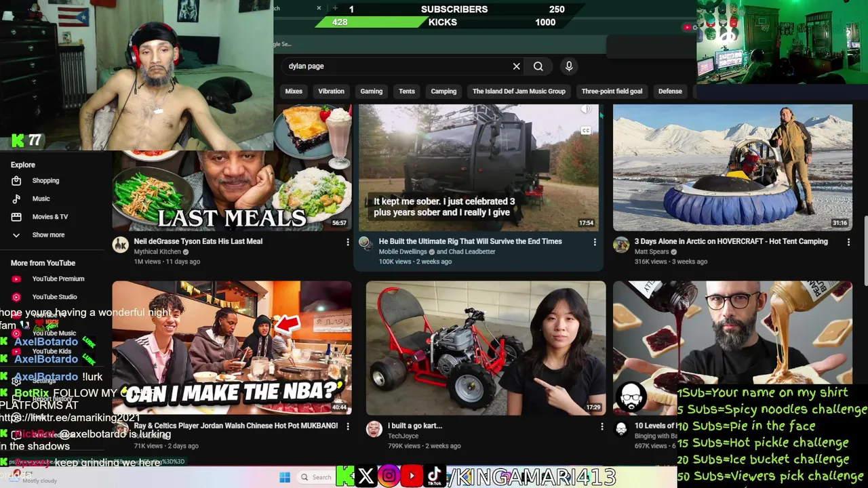Open more options for Hovercraft video

click(848, 242)
